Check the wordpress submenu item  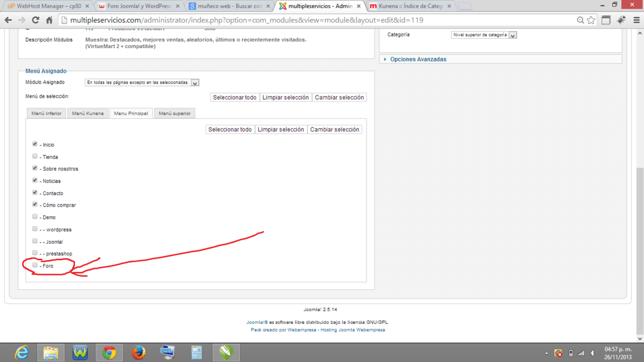tap(35, 229)
